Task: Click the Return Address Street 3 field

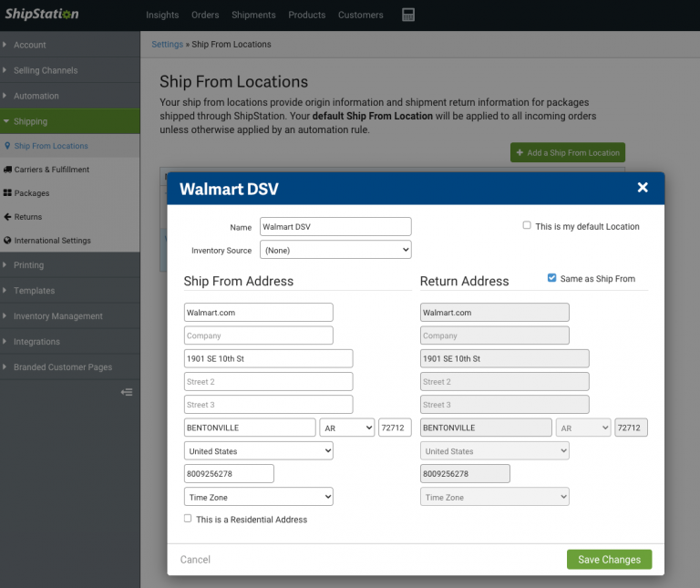Action: tap(504, 405)
